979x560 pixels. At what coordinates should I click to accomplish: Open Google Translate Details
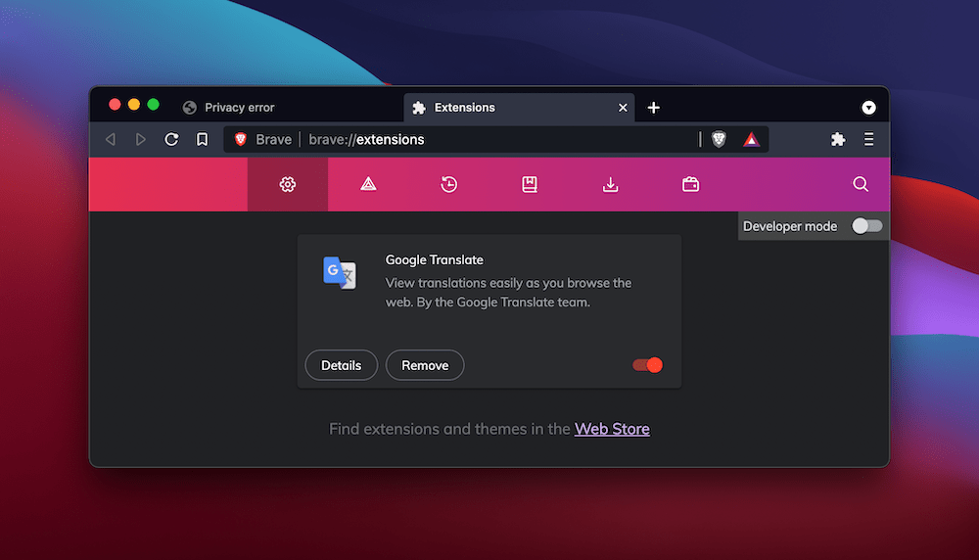click(x=341, y=365)
